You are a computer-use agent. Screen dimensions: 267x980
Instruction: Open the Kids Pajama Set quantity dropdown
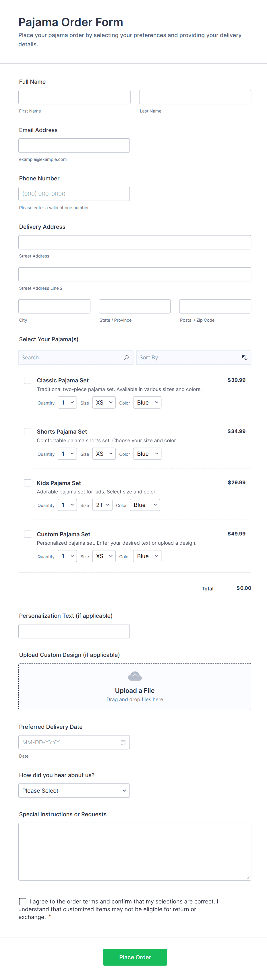click(x=67, y=505)
